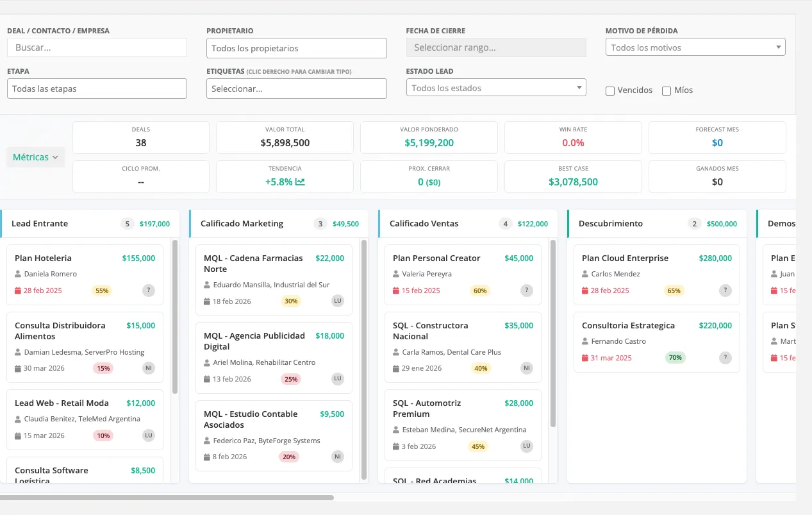Viewport: 812px width, 515px height.
Task: Click the calendar icon next to 31 mar 2025
Action: 585,358
